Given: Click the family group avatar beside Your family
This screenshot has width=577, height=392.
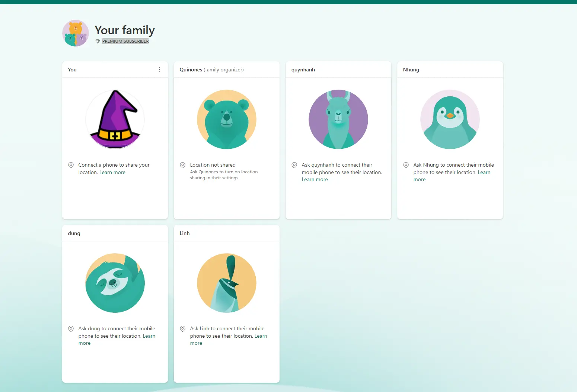Looking at the screenshot, I should 76,33.
